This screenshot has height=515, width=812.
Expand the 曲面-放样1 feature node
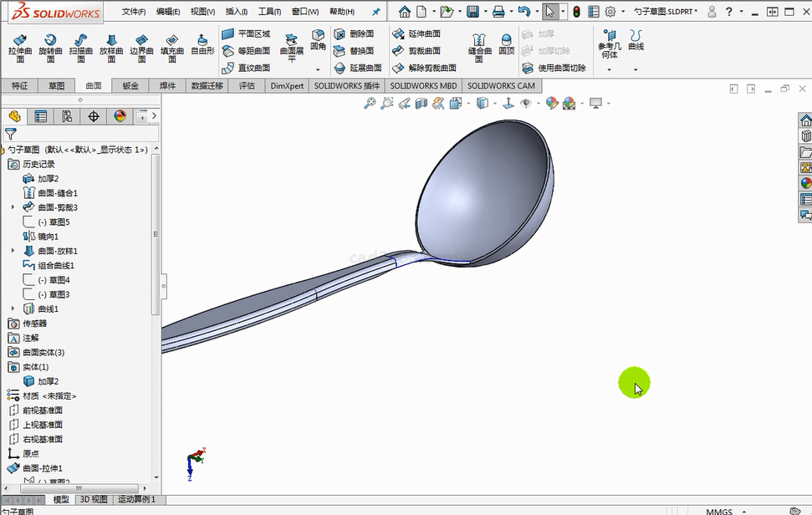tap(13, 251)
